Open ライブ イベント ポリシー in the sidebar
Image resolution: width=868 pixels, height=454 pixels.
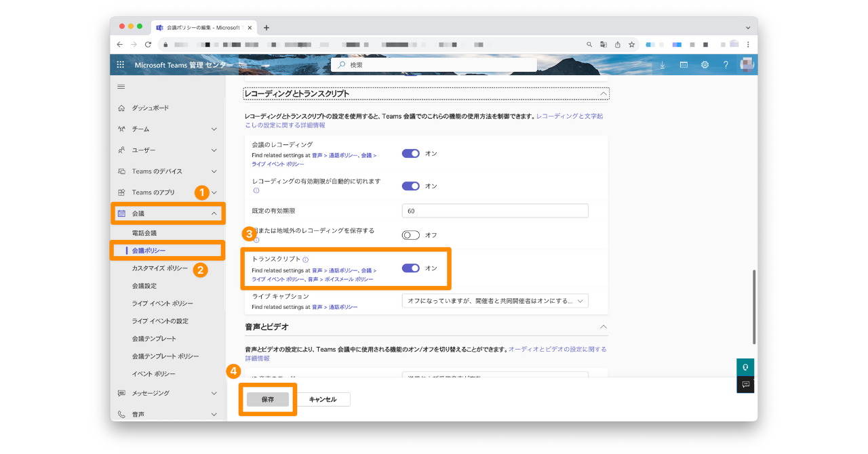click(x=162, y=304)
